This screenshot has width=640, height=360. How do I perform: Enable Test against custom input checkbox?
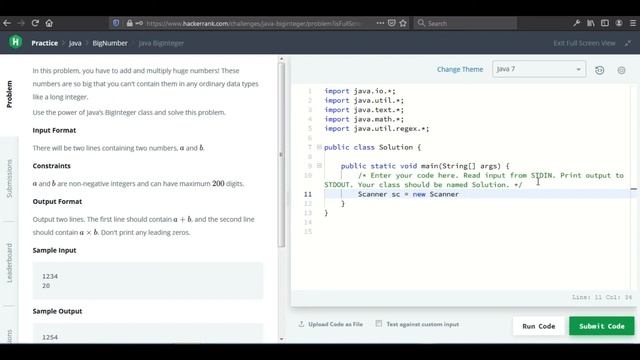[x=379, y=324]
